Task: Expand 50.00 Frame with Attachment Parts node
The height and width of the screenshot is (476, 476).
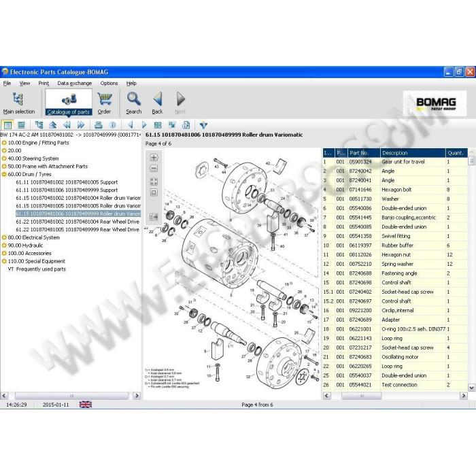Action: pyautogui.click(x=4, y=167)
